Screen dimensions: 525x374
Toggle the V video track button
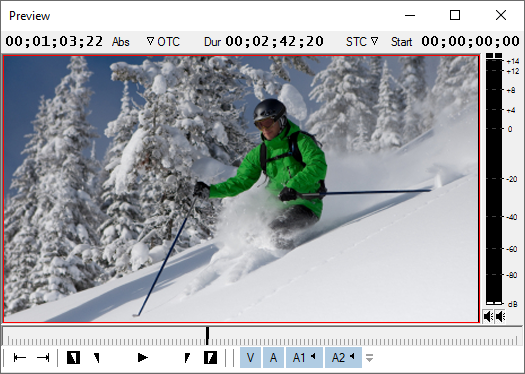click(250, 358)
